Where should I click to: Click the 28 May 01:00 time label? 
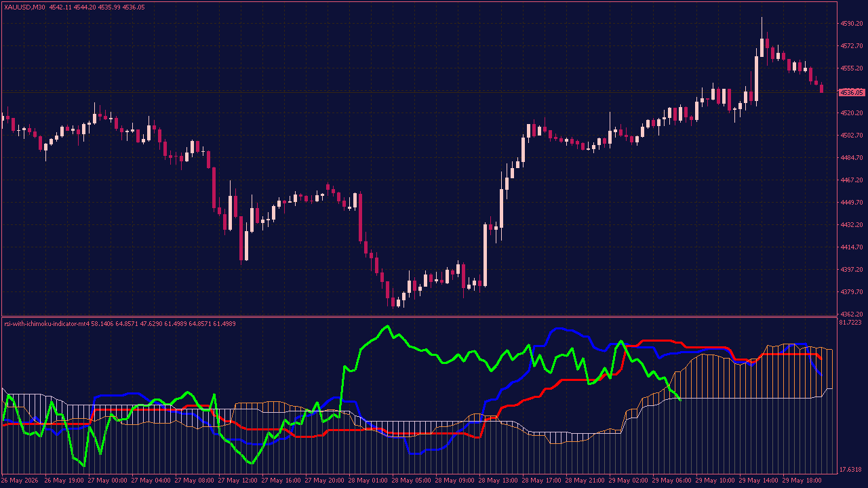[368, 481]
